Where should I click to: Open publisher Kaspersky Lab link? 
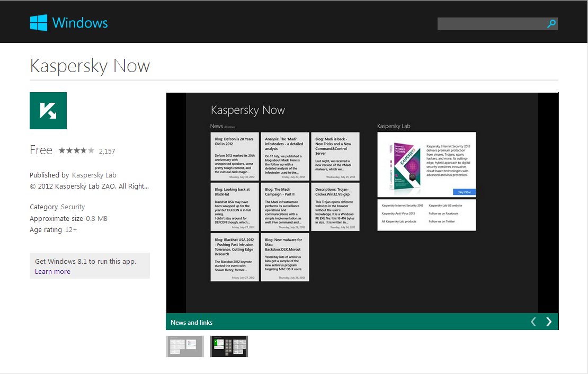pos(94,175)
